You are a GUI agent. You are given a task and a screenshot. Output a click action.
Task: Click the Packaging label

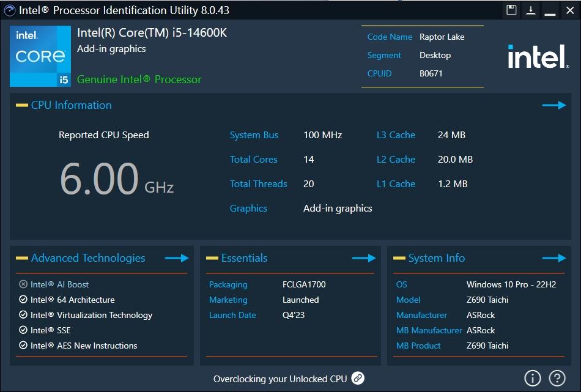pos(228,284)
